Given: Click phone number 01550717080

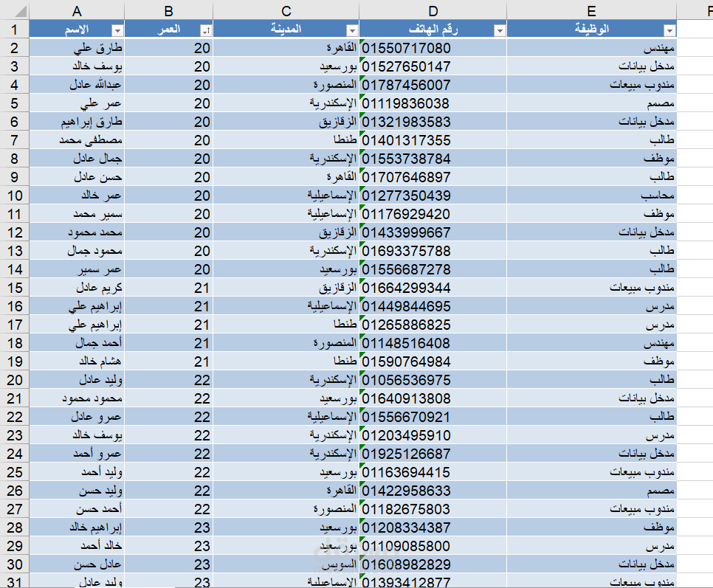Looking at the screenshot, I should [433, 48].
